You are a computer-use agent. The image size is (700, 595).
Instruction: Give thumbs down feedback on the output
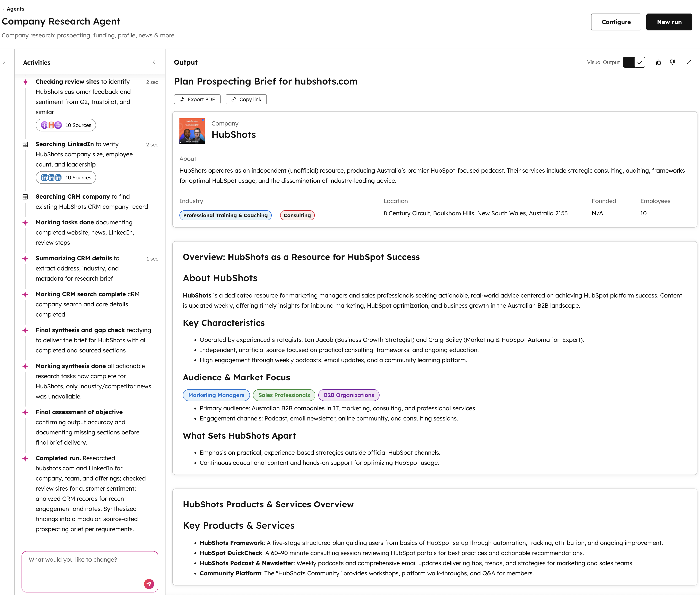pyautogui.click(x=672, y=62)
